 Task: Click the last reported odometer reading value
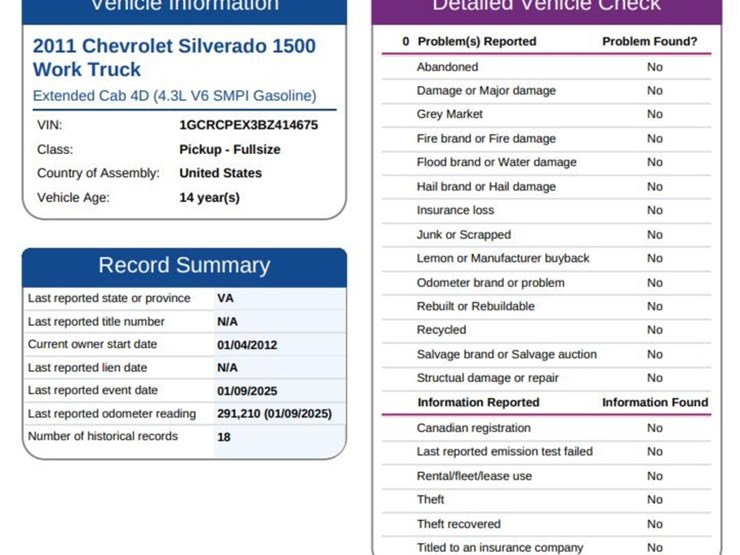click(273, 414)
